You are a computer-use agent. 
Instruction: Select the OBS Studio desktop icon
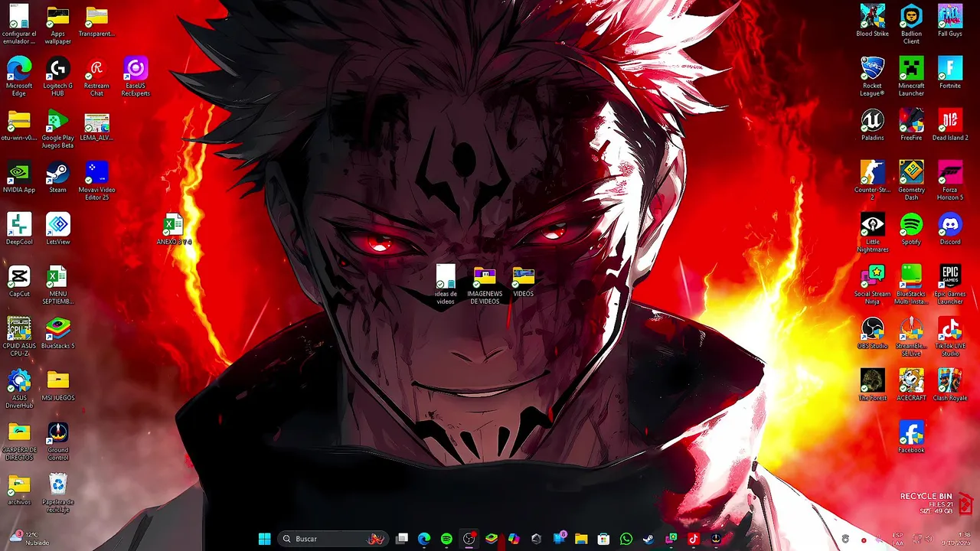872,333
